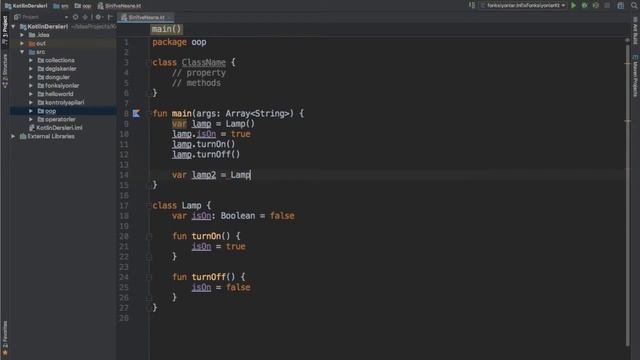Open Project Structure icon in toolbar
The height and width of the screenshot is (360, 640).
620,6
